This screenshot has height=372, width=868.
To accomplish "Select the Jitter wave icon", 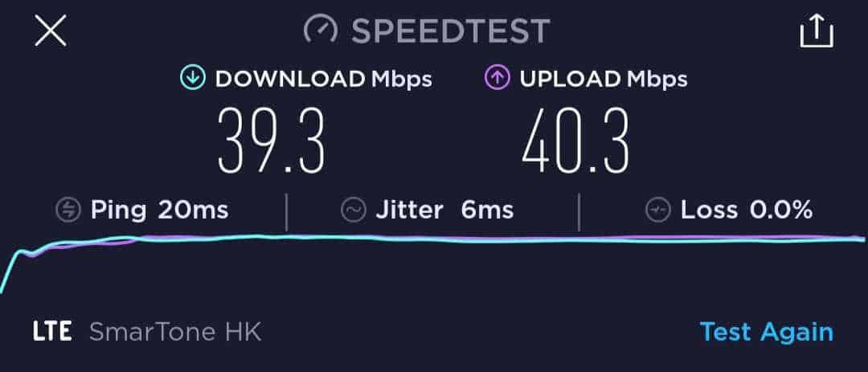I will tap(353, 211).
